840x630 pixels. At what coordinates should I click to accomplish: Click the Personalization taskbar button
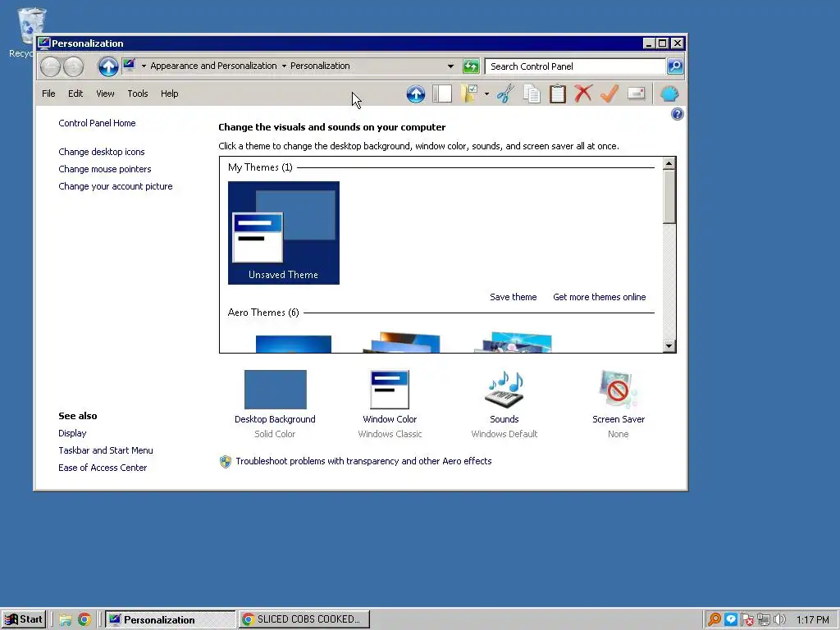pos(170,620)
